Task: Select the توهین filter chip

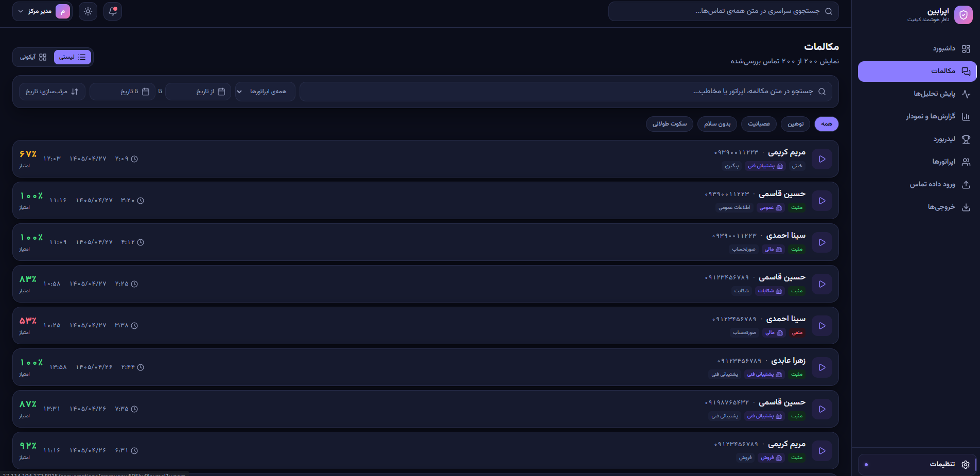Action: [796, 124]
